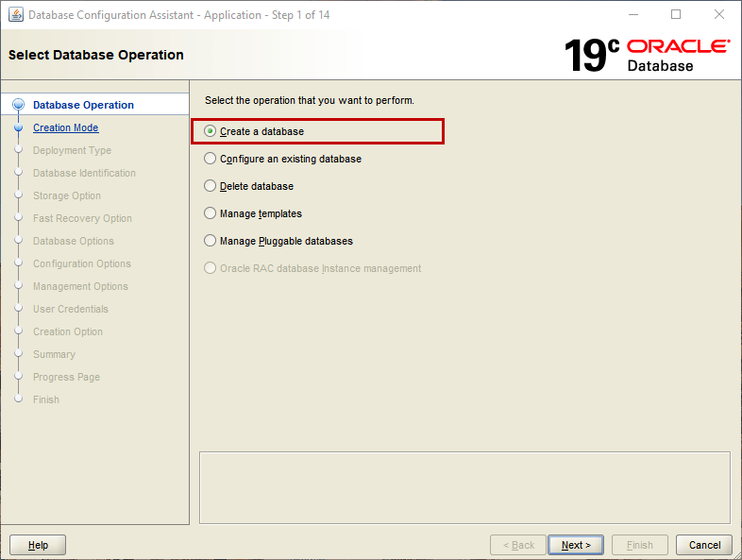The image size is (742, 560).
Task: Select the Create a database radio button
Action: pos(210,131)
